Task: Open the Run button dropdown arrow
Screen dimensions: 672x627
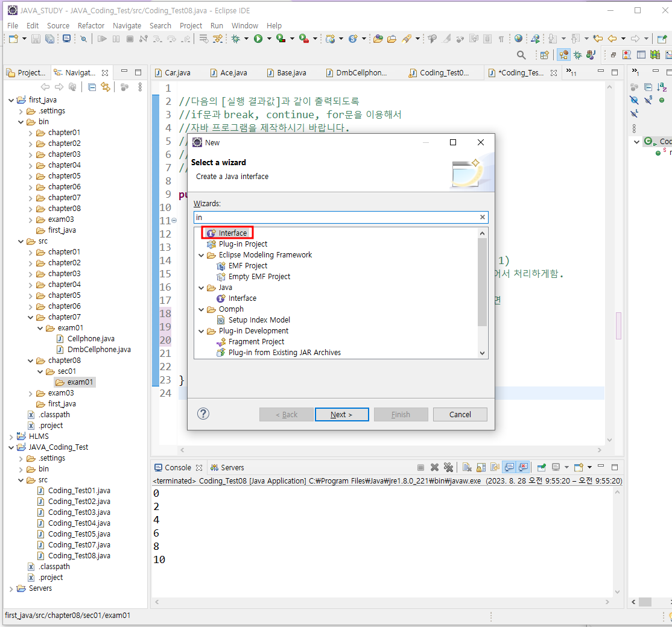Action: (269, 39)
